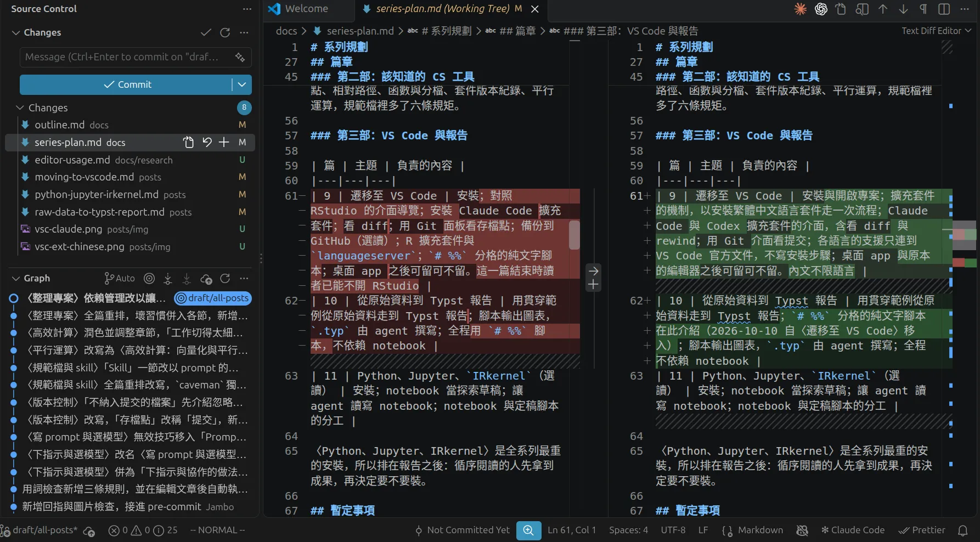Toggle find-in-diff side panel icon

tap(862, 9)
